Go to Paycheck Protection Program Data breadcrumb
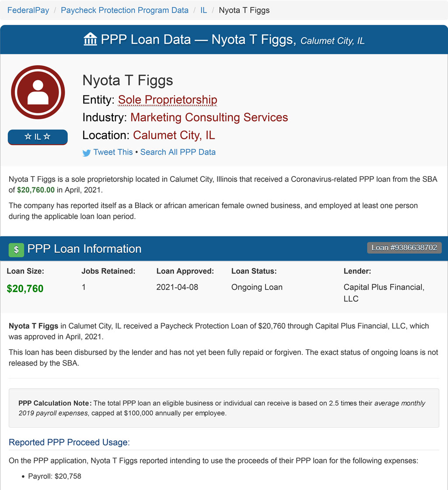 pos(125,11)
